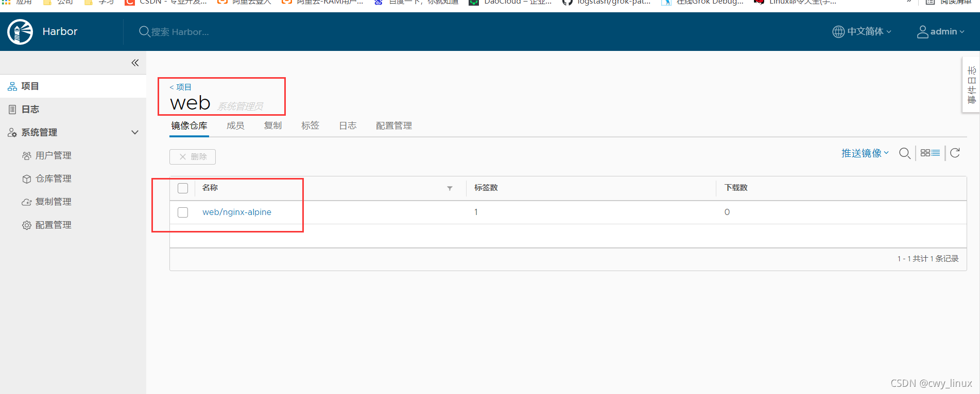Click the 搜索 Harbor search field
Image resolution: width=980 pixels, height=394 pixels.
click(x=180, y=32)
